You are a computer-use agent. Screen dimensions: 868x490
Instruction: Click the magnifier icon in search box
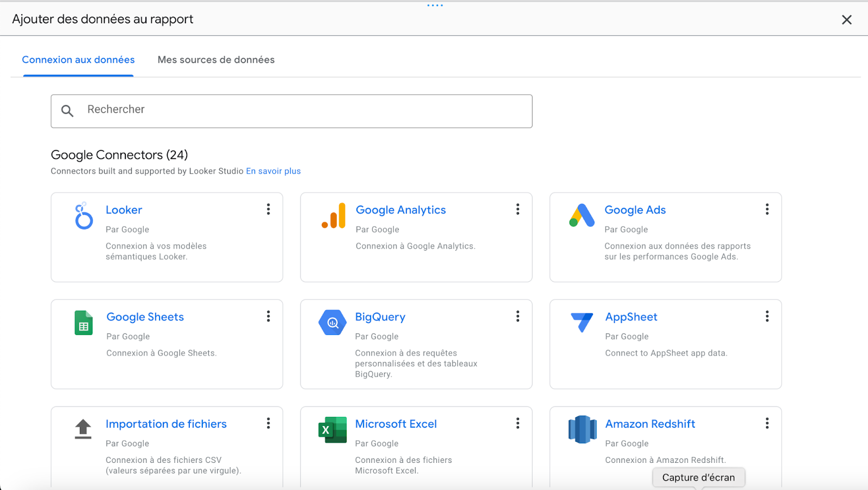tap(67, 111)
